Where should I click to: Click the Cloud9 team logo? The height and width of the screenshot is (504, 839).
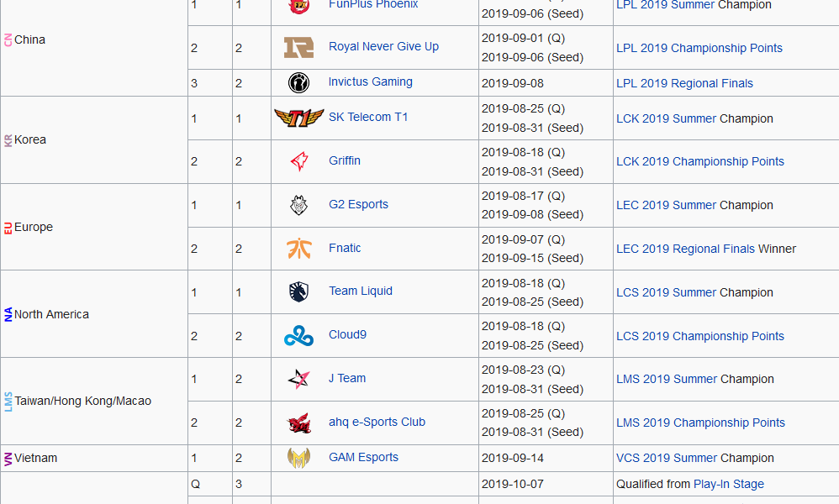298,335
